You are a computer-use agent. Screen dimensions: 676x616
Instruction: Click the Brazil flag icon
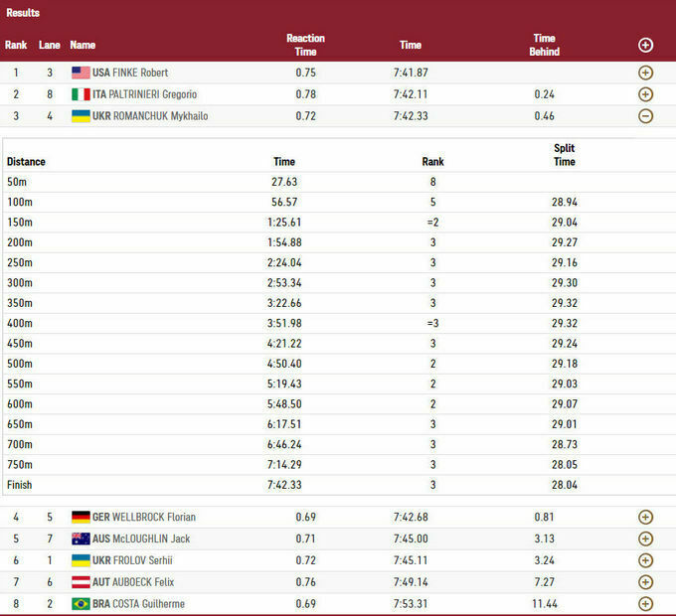81,604
